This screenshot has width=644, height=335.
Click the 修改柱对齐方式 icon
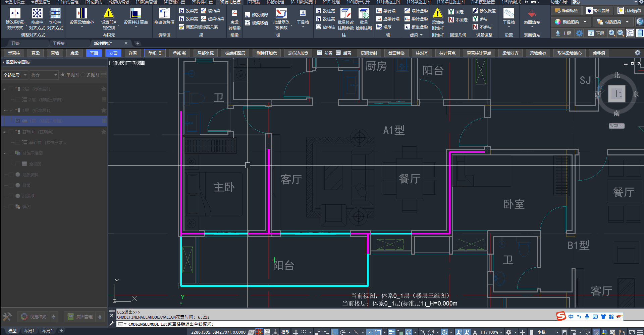coord(37,13)
